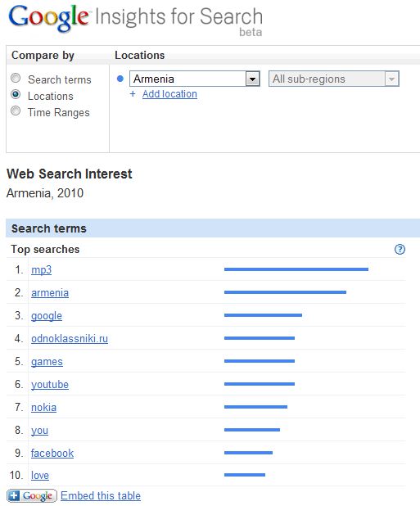Click the Add location link

click(x=169, y=94)
